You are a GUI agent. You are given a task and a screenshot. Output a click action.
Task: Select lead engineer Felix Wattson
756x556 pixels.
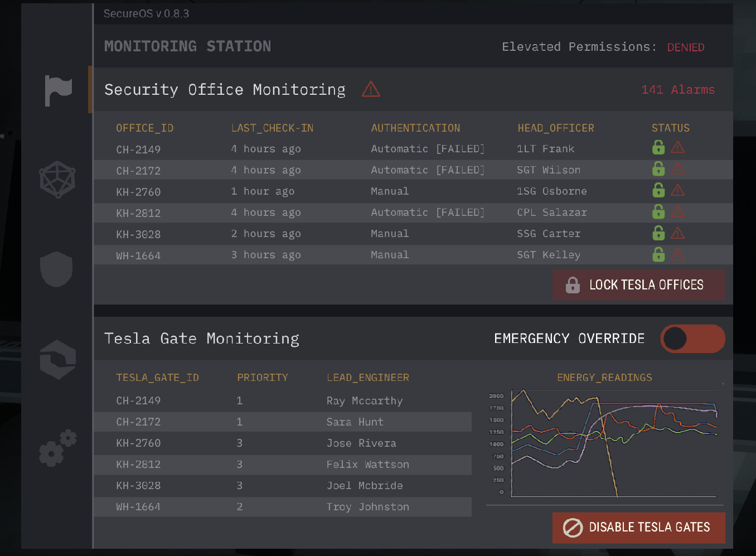[x=368, y=465]
